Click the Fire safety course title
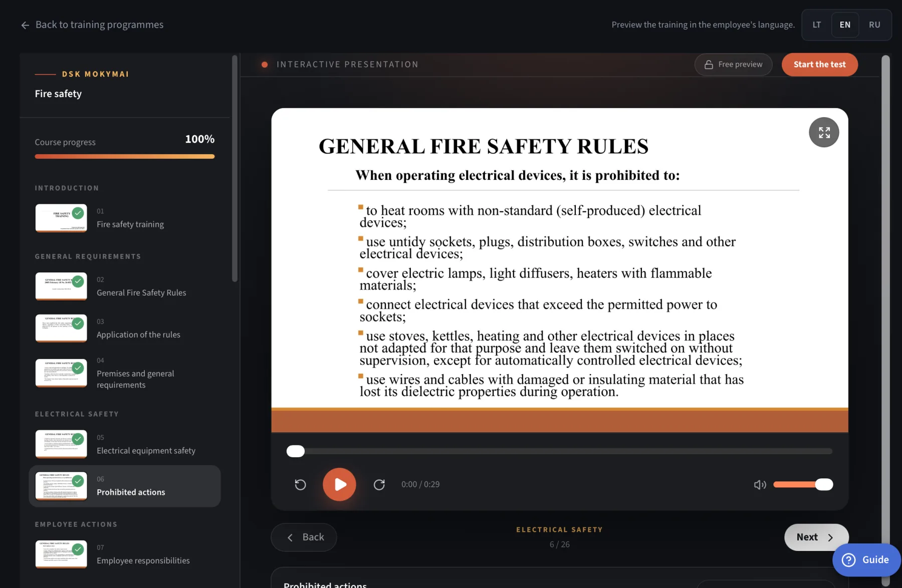This screenshot has width=902, height=588. (x=58, y=94)
